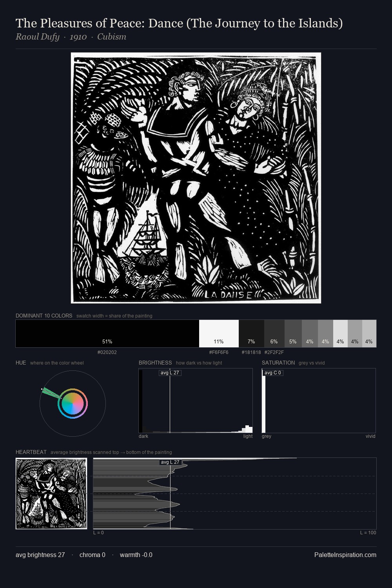The image size is (392, 588).
Task: Click the L = 100 axis label
Action: tap(368, 533)
